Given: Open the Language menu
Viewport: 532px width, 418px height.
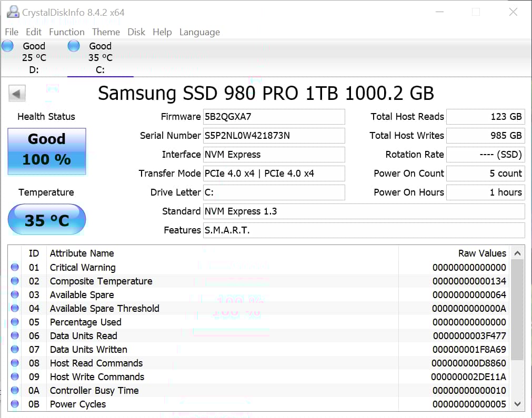Looking at the screenshot, I should pyautogui.click(x=199, y=32).
